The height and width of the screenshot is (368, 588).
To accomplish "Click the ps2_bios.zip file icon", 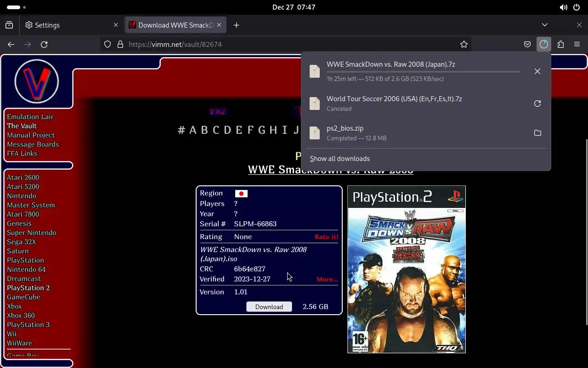I will 315,133.
